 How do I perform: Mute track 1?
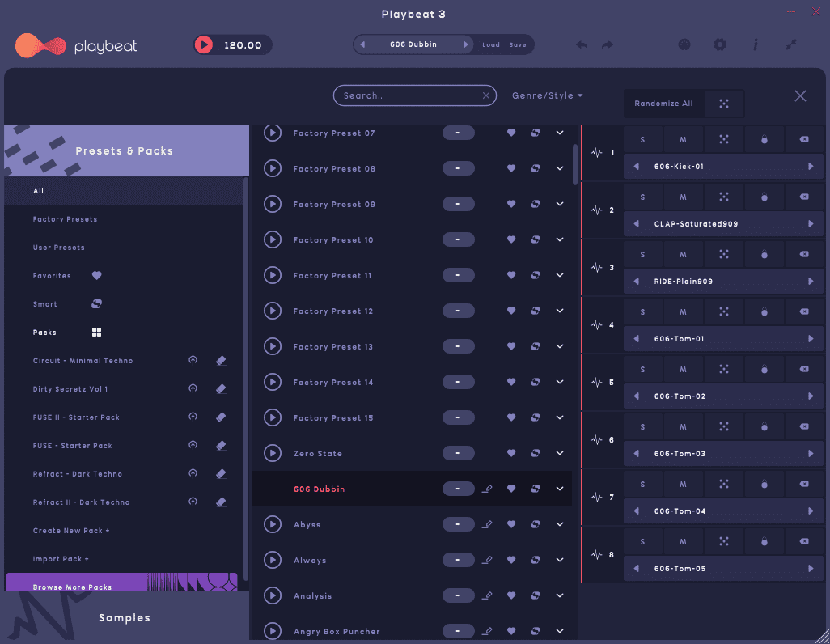point(683,139)
